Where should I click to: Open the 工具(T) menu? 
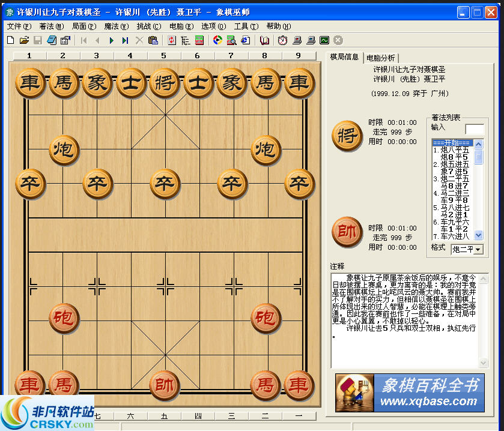pyautogui.click(x=246, y=26)
